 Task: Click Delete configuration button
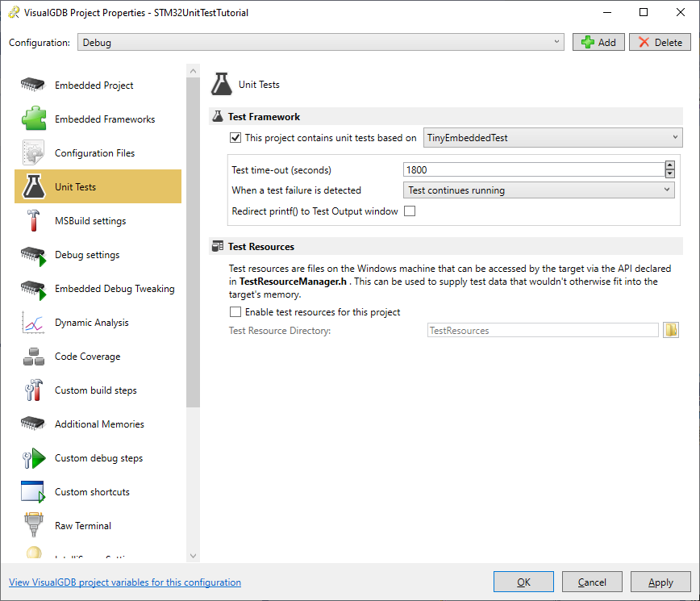(660, 42)
